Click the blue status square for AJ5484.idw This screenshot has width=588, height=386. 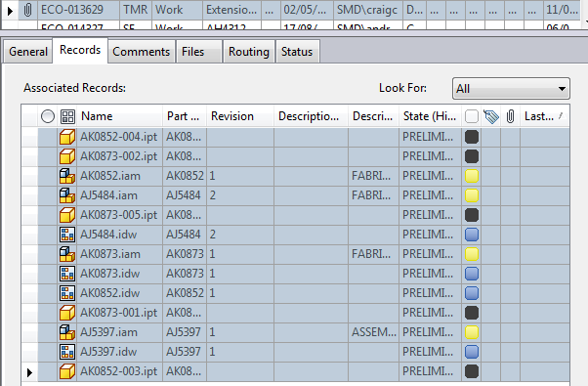tap(472, 235)
